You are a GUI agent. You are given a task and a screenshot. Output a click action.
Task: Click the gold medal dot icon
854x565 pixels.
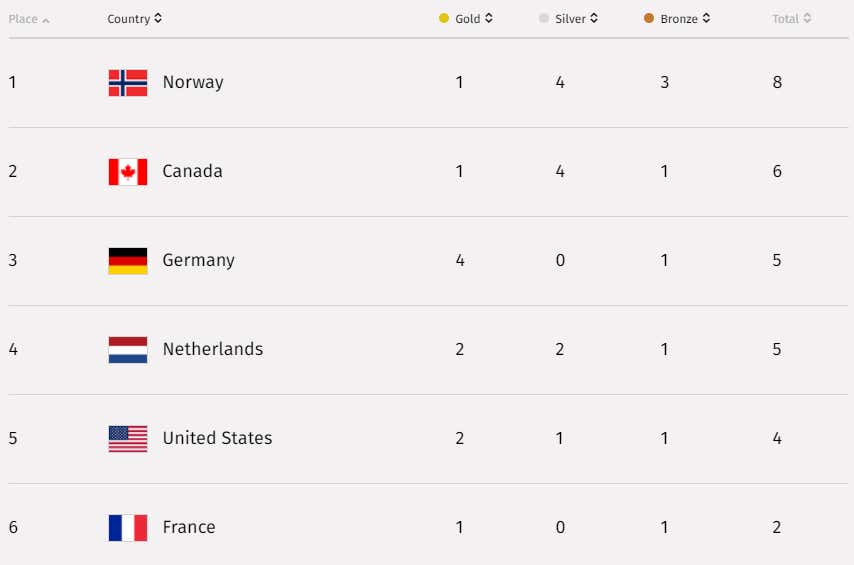click(444, 19)
